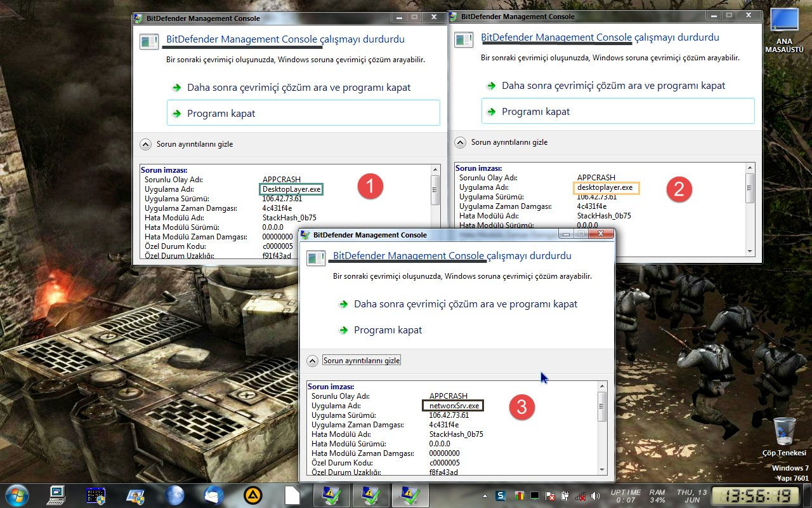Open the computer monitor icon pinned beside Start
Image resolution: width=812 pixels, height=508 pixels.
57,495
